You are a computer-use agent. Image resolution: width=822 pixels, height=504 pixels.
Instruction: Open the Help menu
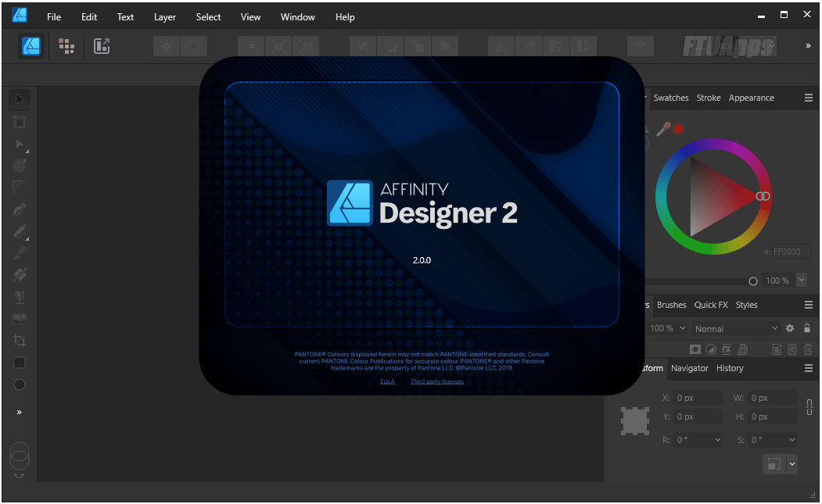click(345, 16)
